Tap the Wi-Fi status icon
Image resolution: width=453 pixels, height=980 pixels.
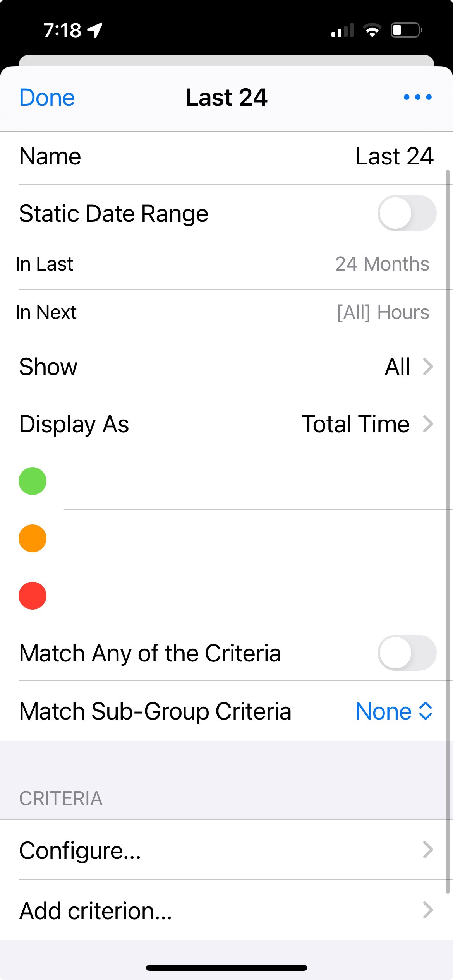click(372, 30)
